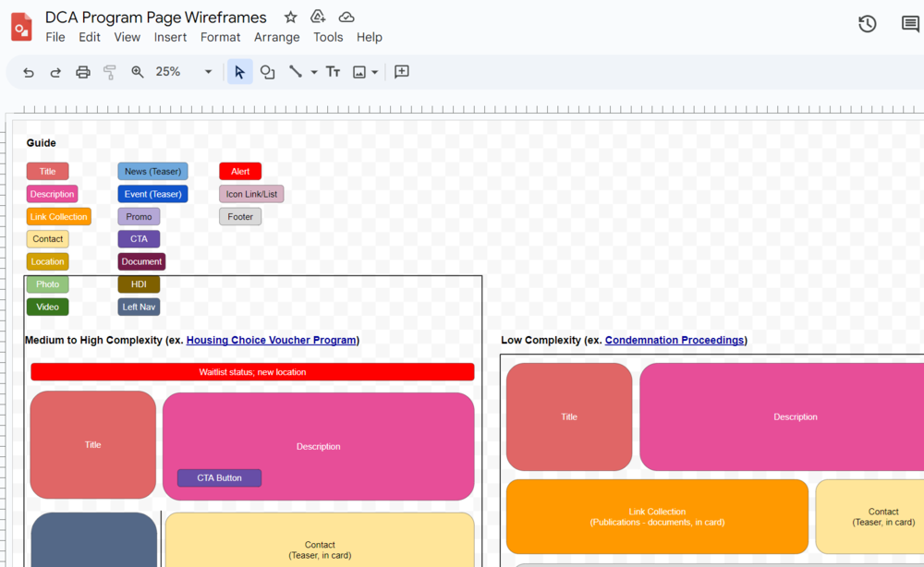
Task: Open the Insert menu
Action: (x=170, y=37)
